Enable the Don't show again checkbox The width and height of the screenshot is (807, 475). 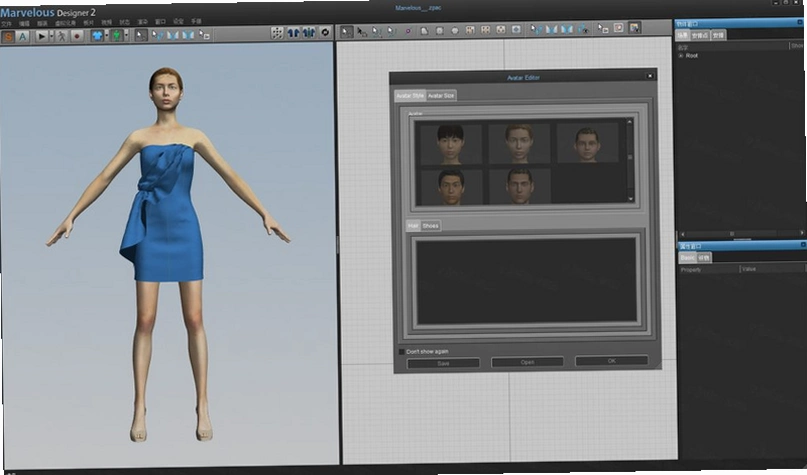point(401,352)
